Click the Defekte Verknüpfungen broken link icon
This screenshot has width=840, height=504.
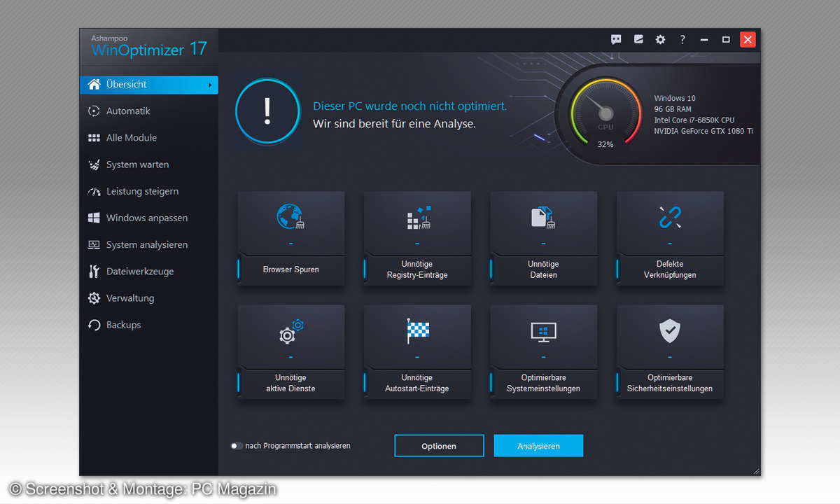coord(670,217)
